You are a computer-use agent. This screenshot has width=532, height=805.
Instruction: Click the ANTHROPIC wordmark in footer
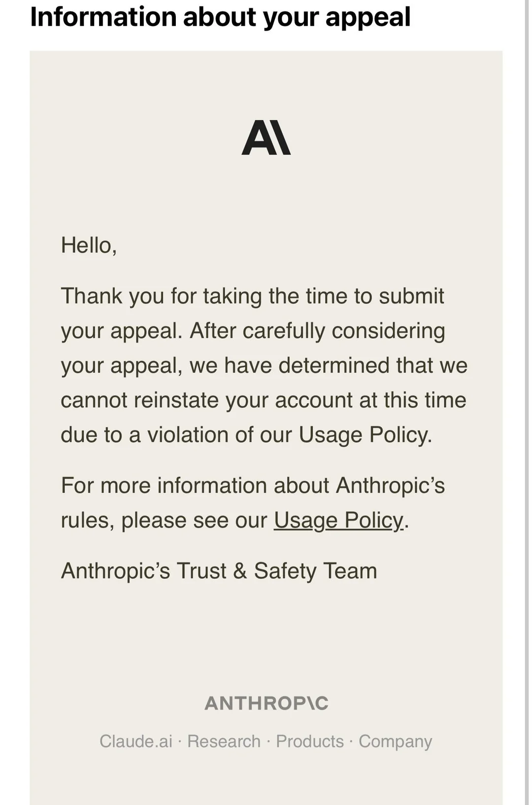266,703
